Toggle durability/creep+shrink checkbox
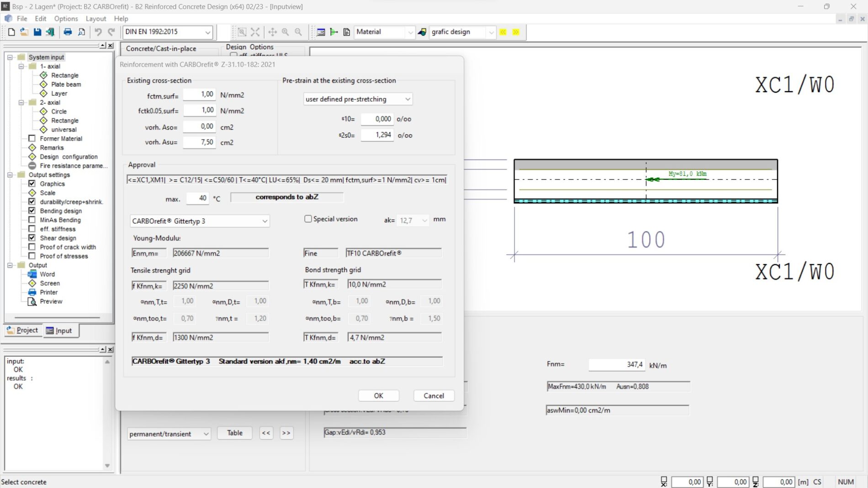The width and height of the screenshot is (868, 488). click(32, 202)
